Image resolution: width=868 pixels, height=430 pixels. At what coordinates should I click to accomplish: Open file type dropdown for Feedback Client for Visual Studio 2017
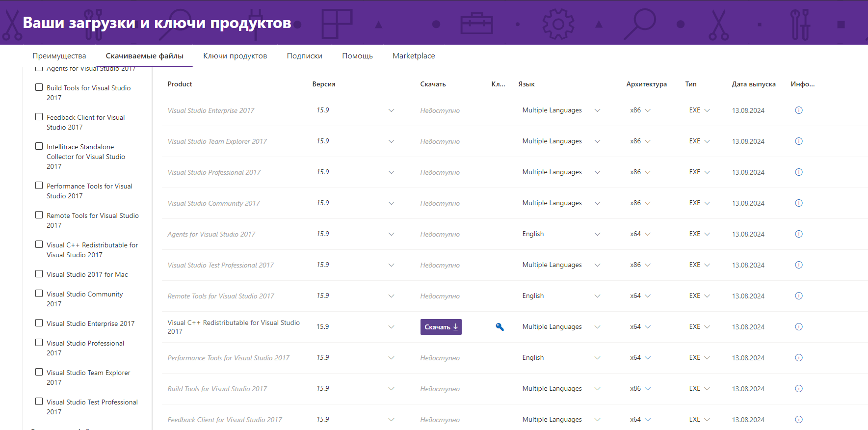click(x=707, y=420)
